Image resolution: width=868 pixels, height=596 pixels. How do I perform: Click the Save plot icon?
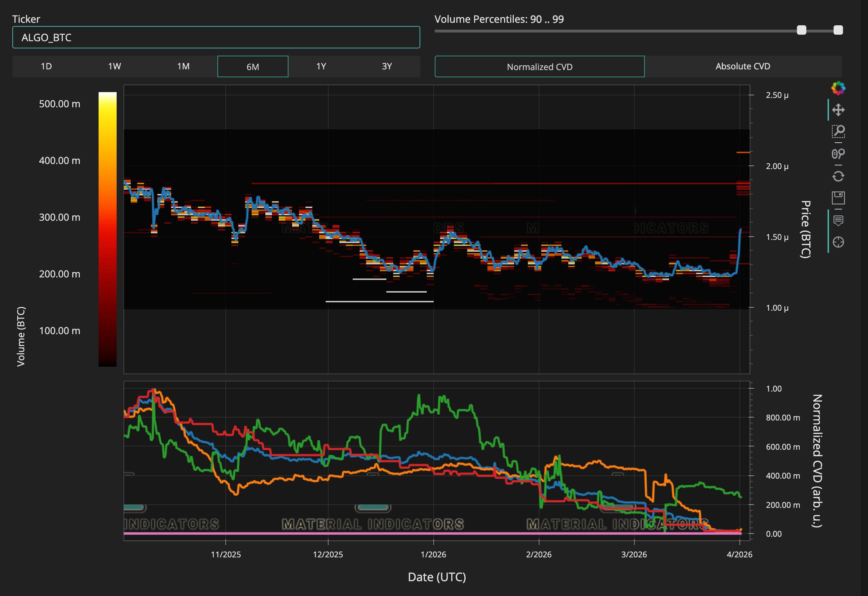pos(838,198)
